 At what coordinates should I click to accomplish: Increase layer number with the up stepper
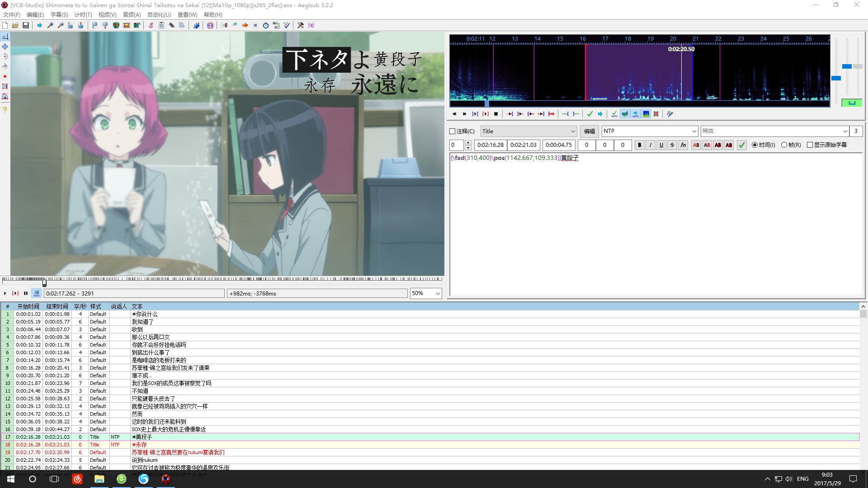tap(468, 143)
